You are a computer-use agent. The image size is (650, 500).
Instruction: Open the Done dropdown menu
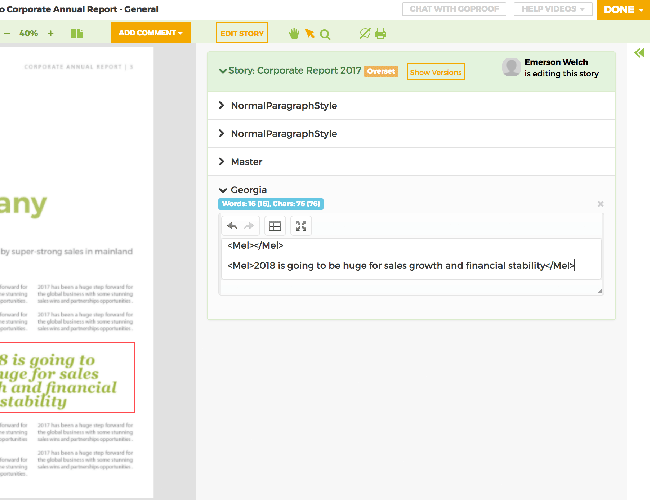coord(623,10)
